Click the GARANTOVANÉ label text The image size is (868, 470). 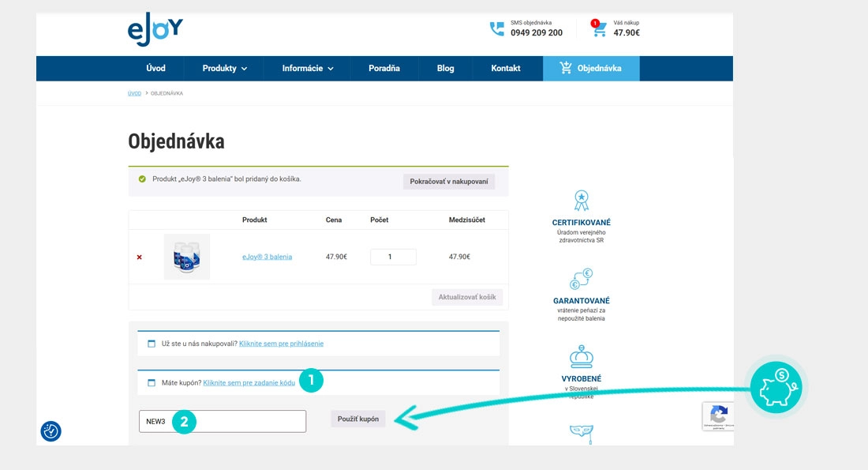click(x=582, y=300)
